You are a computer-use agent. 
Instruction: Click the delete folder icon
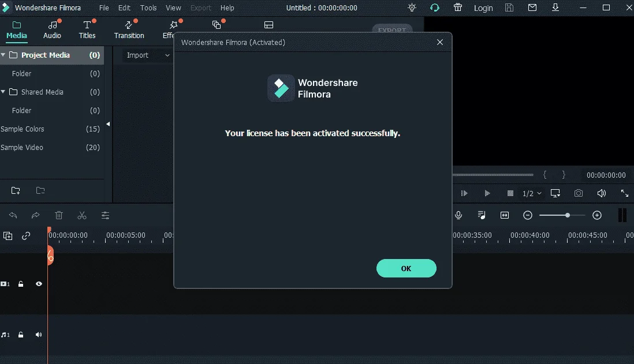point(40,190)
